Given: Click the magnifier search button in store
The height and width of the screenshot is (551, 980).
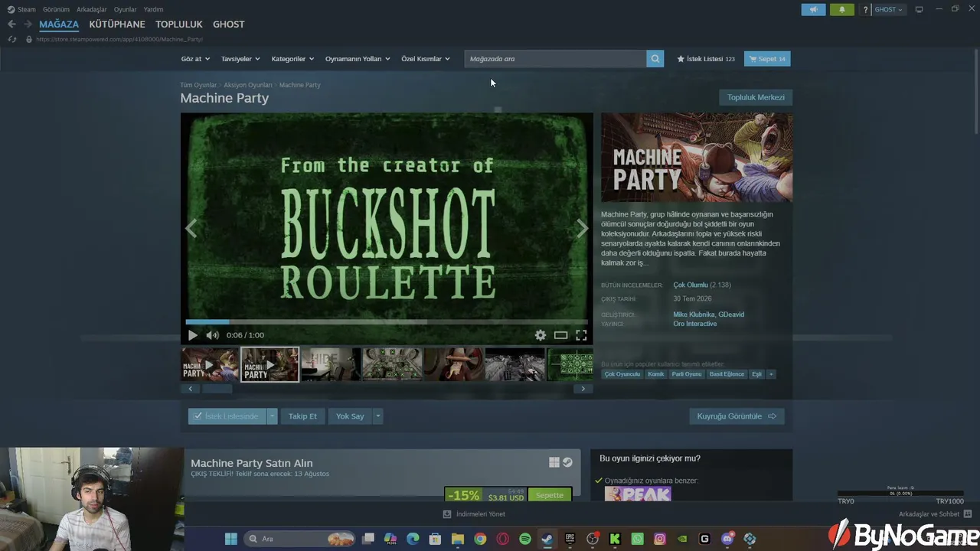Looking at the screenshot, I should point(655,59).
